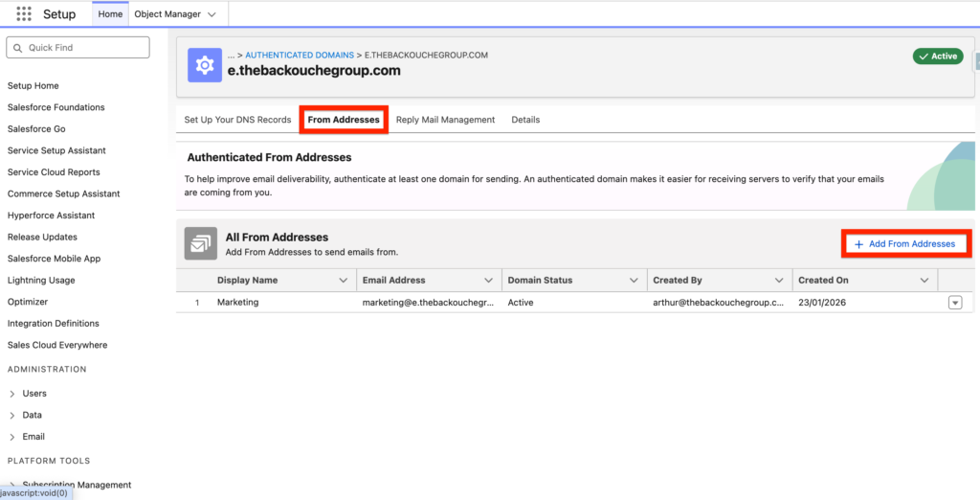Switch to the Set Up Your DNS Records tab

[x=237, y=120]
